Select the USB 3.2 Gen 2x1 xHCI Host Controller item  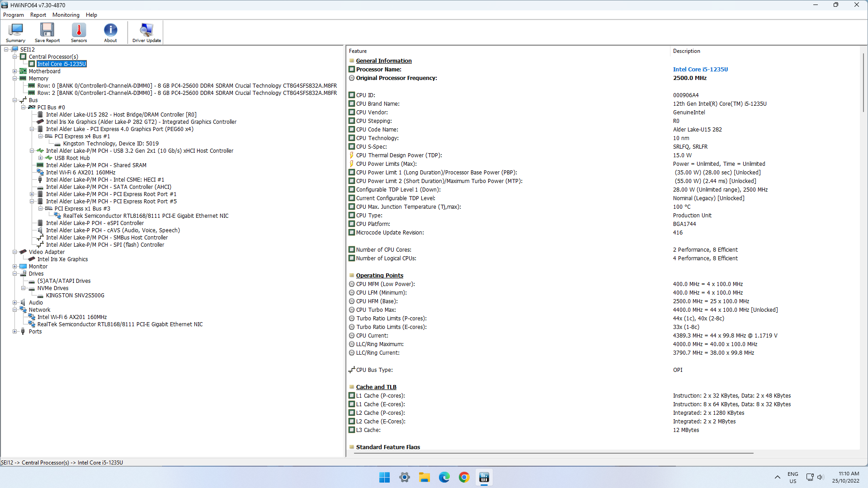pos(140,151)
